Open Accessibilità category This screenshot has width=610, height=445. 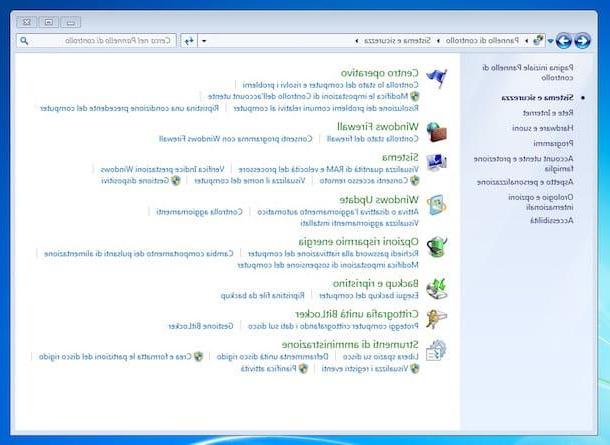552,221
